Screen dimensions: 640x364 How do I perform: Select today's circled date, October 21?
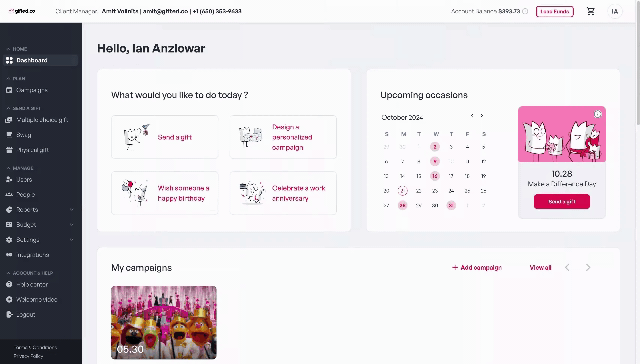click(x=402, y=191)
